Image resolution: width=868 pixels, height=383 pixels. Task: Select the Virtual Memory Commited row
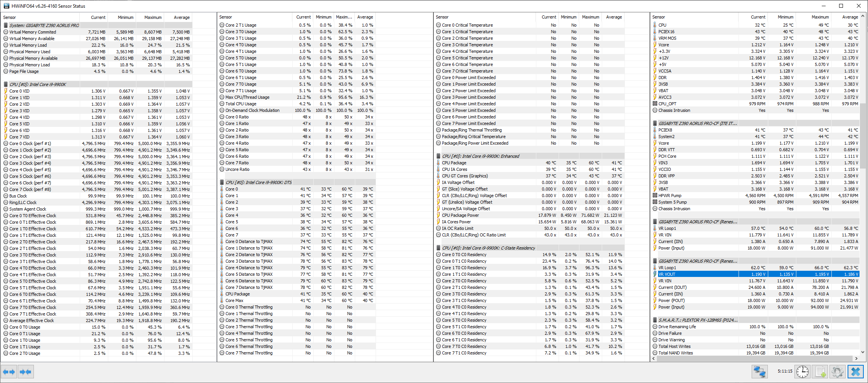tap(97, 32)
